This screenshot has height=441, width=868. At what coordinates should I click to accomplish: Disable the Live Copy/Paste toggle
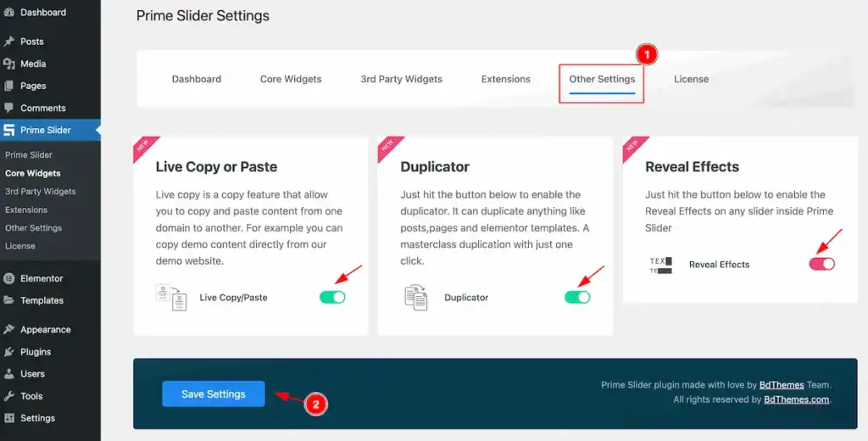coord(332,298)
